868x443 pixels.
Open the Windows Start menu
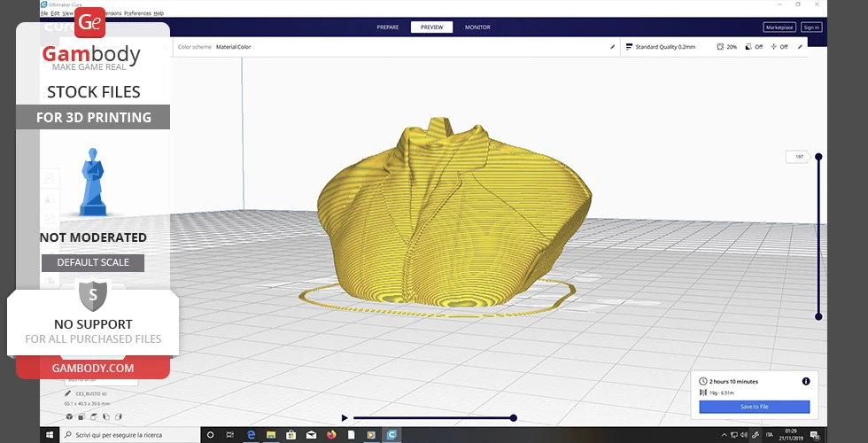(x=50, y=435)
